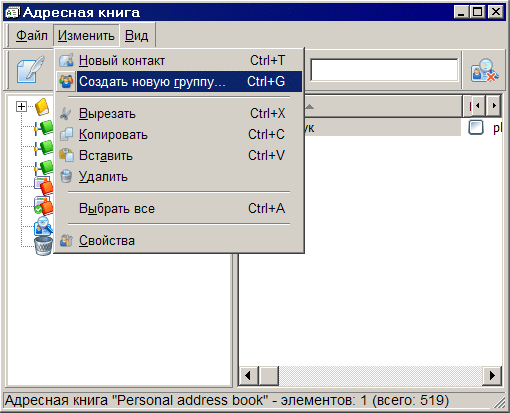
Task: Select the first green address book icon
Action: pos(44,127)
